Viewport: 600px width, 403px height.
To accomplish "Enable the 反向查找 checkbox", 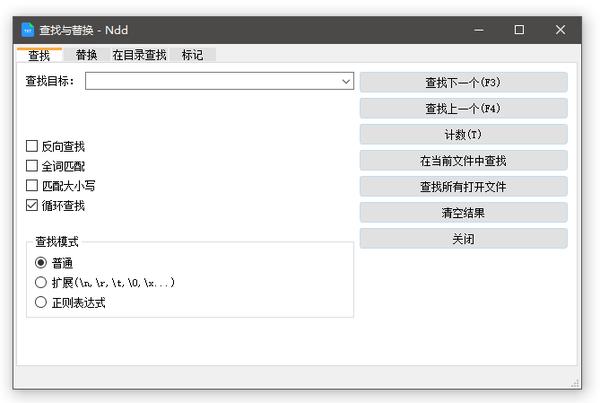I will 32,146.
